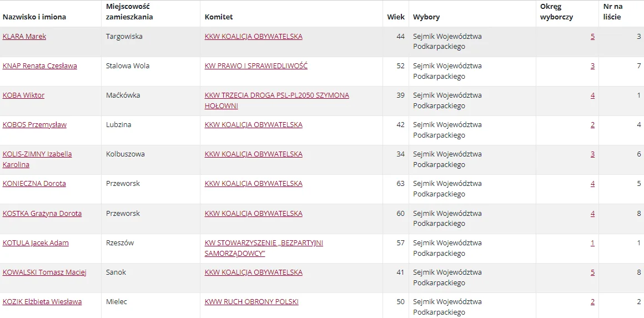Open KOBOS Przemysław candidate profile
The height and width of the screenshot is (318, 644).
34,125
